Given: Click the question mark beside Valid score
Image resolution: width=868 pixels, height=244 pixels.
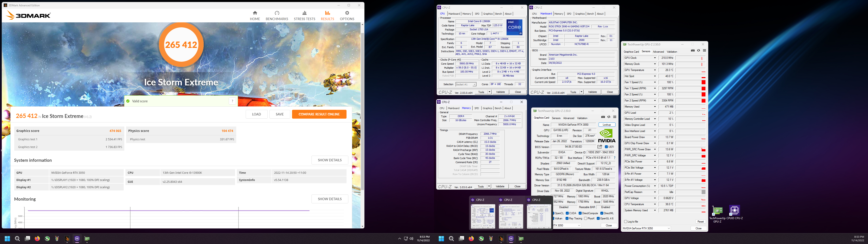Looking at the screenshot, I should coord(232,101).
